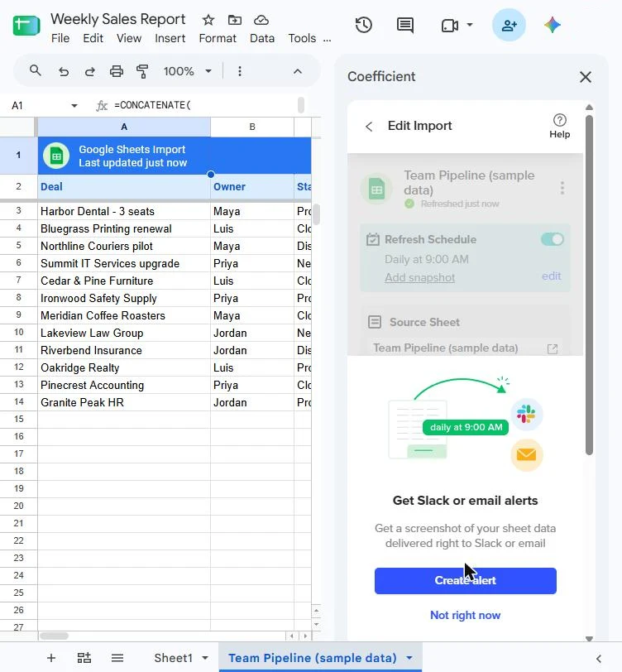Add a new sheet with plus icon

(x=51, y=658)
